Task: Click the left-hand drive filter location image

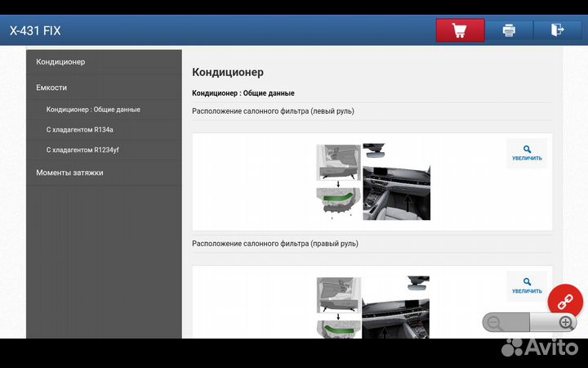Action: click(x=373, y=182)
